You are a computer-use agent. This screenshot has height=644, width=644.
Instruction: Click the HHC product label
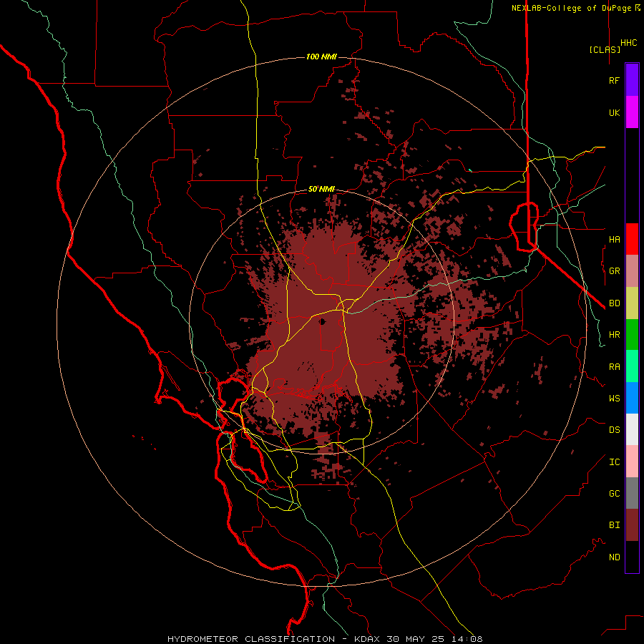[628, 43]
